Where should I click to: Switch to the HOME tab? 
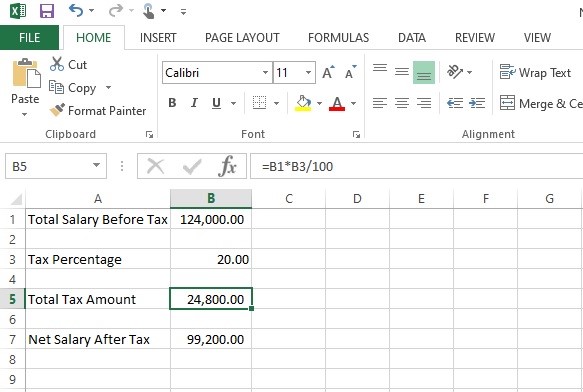pos(94,38)
